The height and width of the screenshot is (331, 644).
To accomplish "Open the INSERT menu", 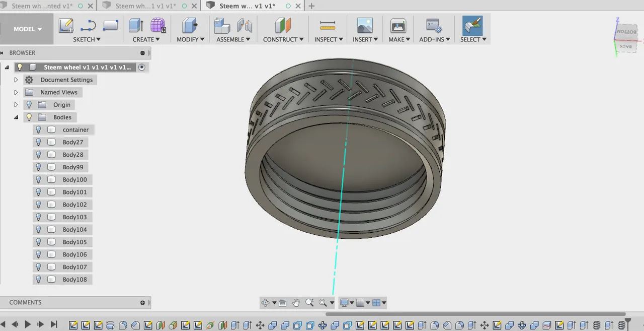I will point(365,39).
